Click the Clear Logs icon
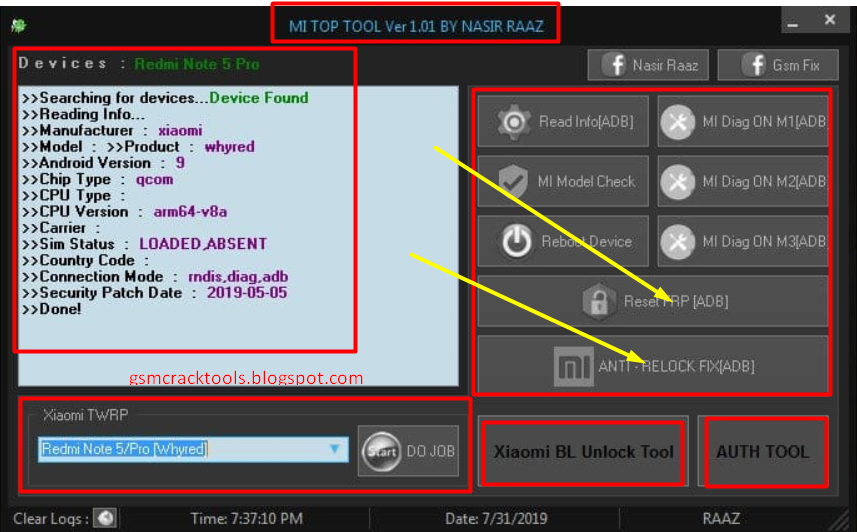857x532 pixels. point(105,518)
